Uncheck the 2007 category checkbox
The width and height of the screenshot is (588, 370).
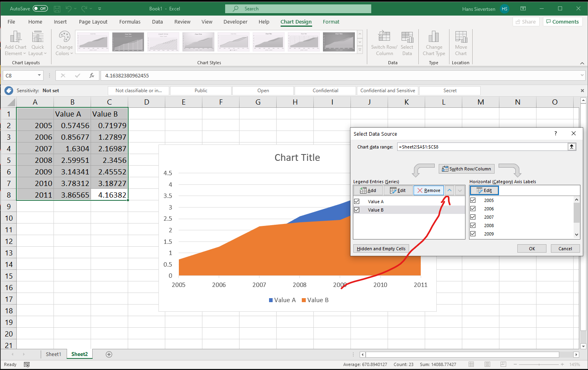click(473, 217)
